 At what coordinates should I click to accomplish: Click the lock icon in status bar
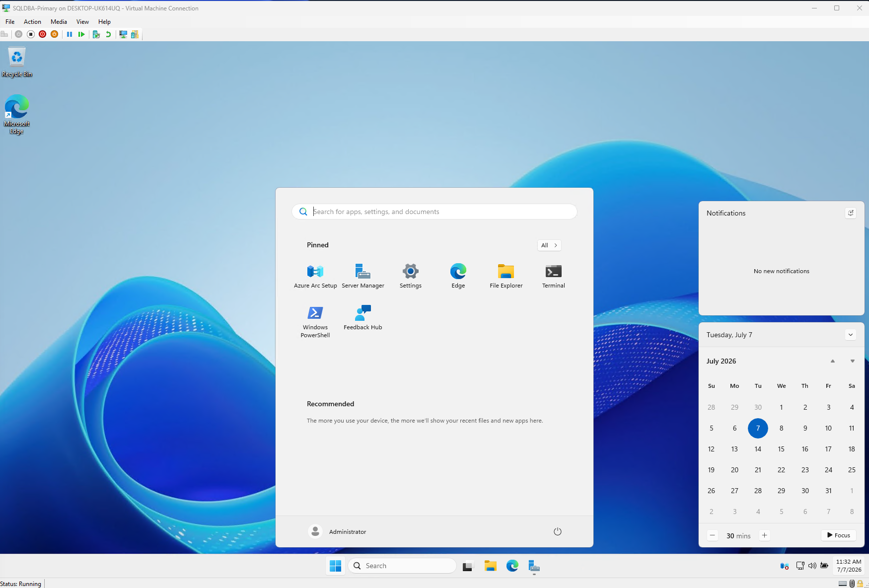(860, 584)
